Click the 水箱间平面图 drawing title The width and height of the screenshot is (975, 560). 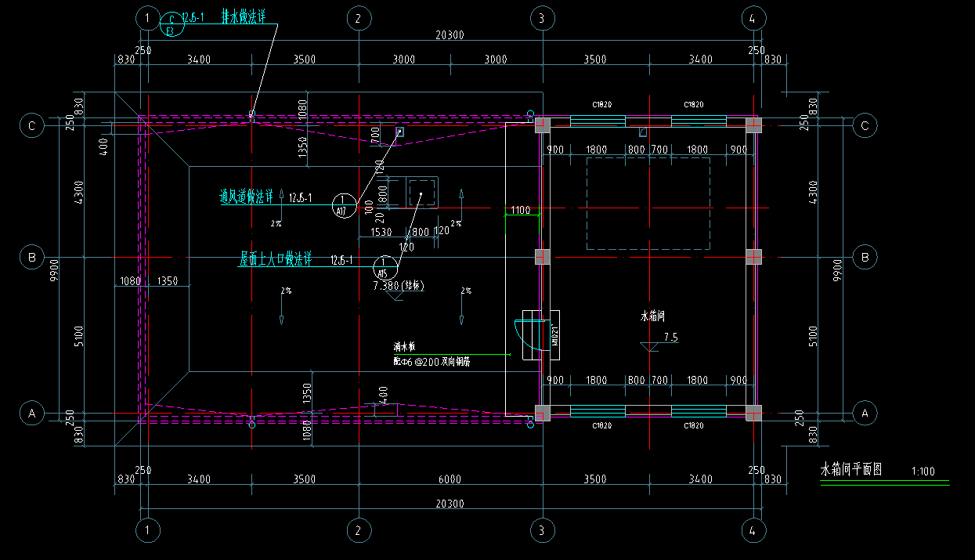tap(850, 470)
